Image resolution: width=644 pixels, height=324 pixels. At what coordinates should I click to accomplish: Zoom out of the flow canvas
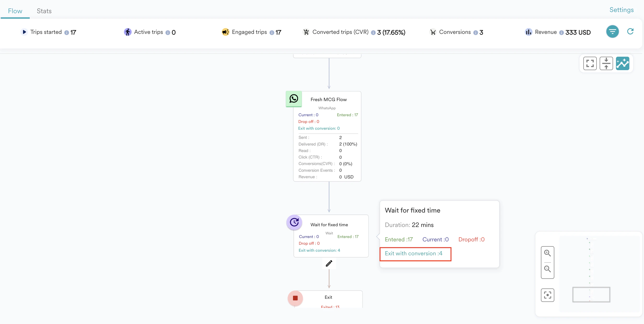[547, 269]
